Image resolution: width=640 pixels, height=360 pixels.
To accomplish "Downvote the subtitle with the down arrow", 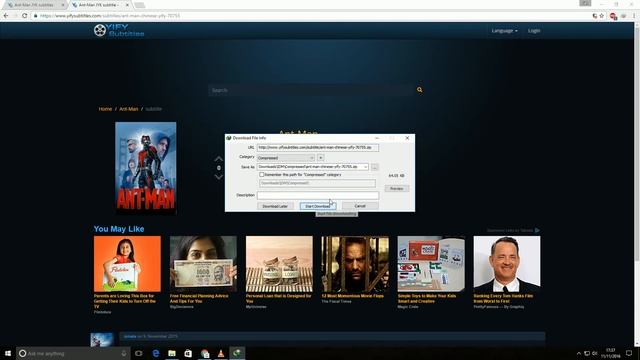I will coord(219,177).
